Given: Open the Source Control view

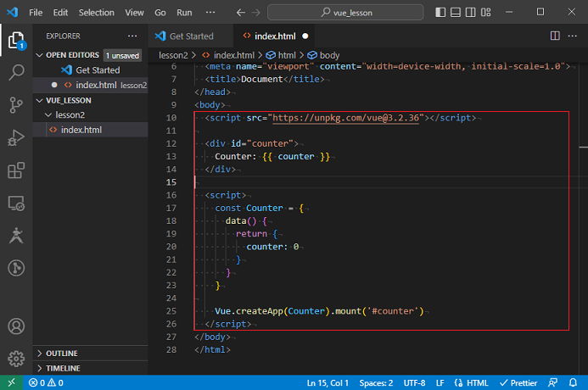Looking at the screenshot, I should coord(16,105).
